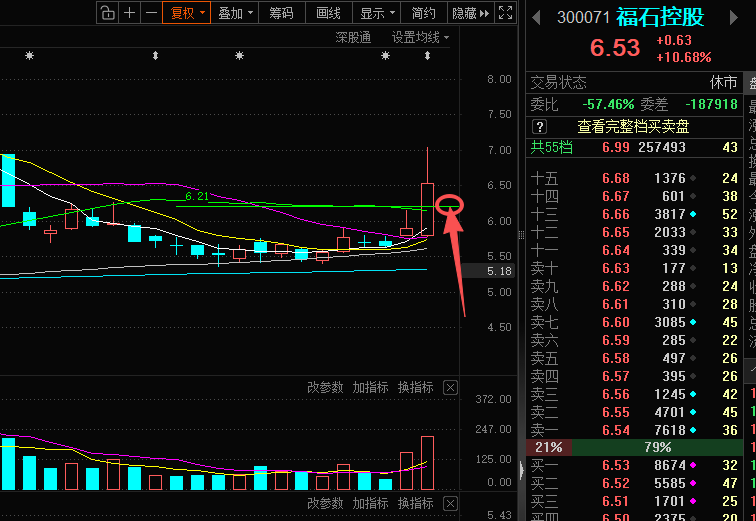Click the 委比 -57.46% value

(x=608, y=104)
